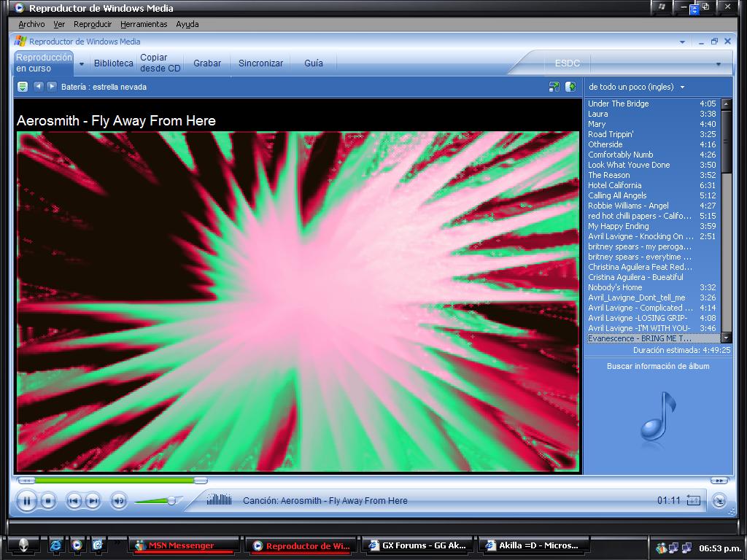Launch Windows Media Player from Quick Launch
Viewport: 747px width, 560px height.
click(x=77, y=545)
